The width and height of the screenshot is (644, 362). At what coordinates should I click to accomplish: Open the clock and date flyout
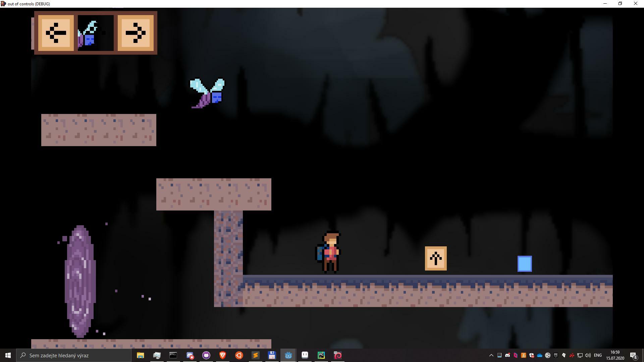point(615,355)
